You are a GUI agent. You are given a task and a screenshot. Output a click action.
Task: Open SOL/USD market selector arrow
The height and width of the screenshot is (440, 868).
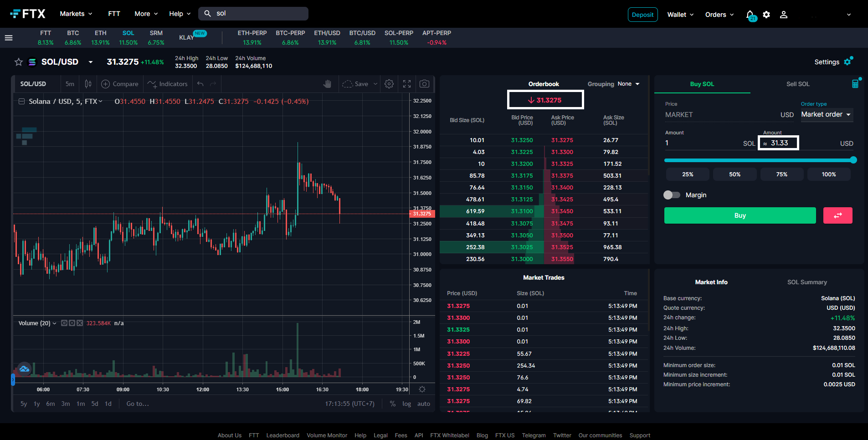91,62
